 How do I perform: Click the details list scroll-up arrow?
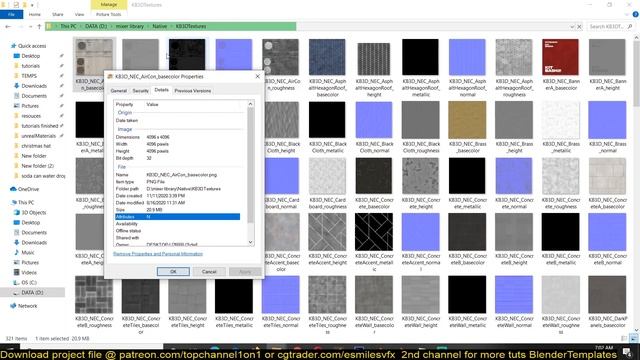[x=250, y=104]
